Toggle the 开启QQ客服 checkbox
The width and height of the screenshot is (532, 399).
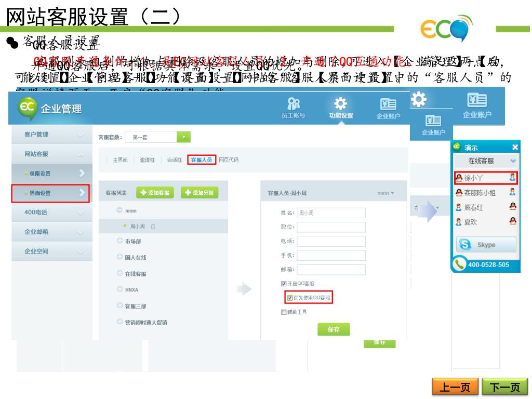(x=284, y=284)
